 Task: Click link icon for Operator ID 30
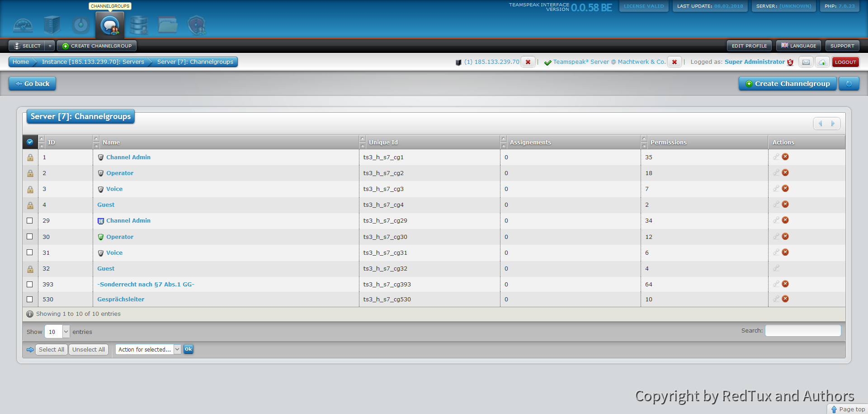point(776,236)
